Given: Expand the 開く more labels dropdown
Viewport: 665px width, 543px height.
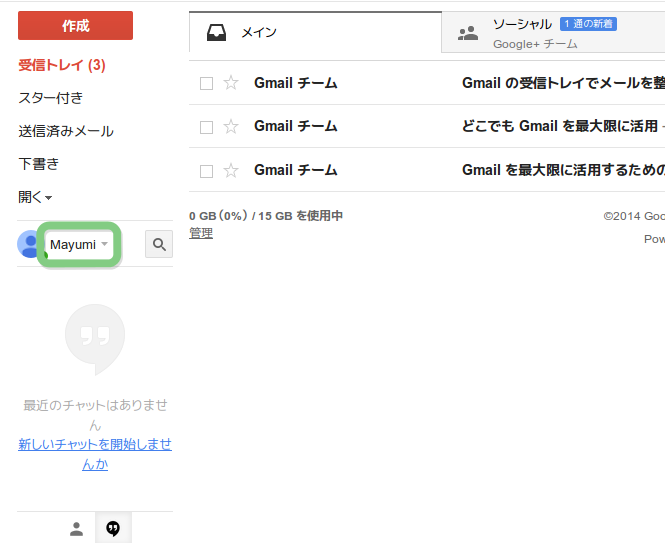Looking at the screenshot, I should 35,197.
